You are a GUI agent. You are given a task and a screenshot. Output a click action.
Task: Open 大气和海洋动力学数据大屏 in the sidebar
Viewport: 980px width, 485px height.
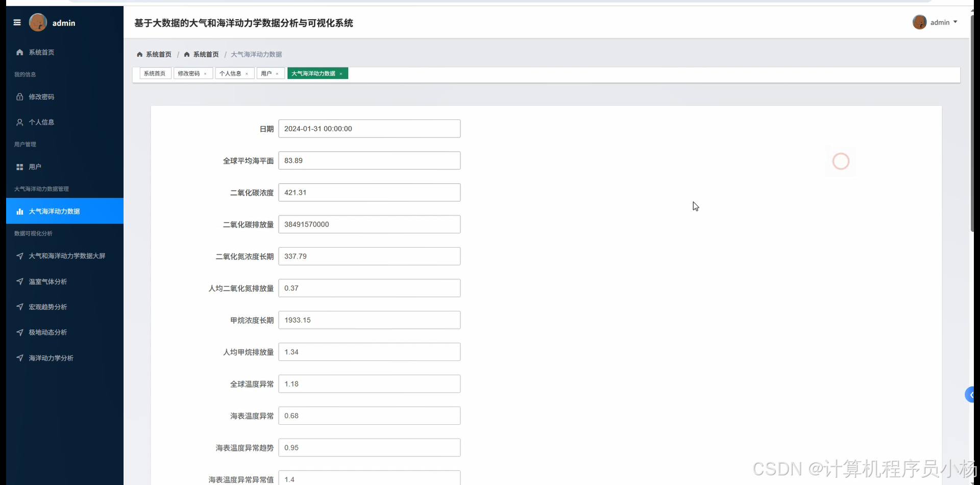[65, 256]
